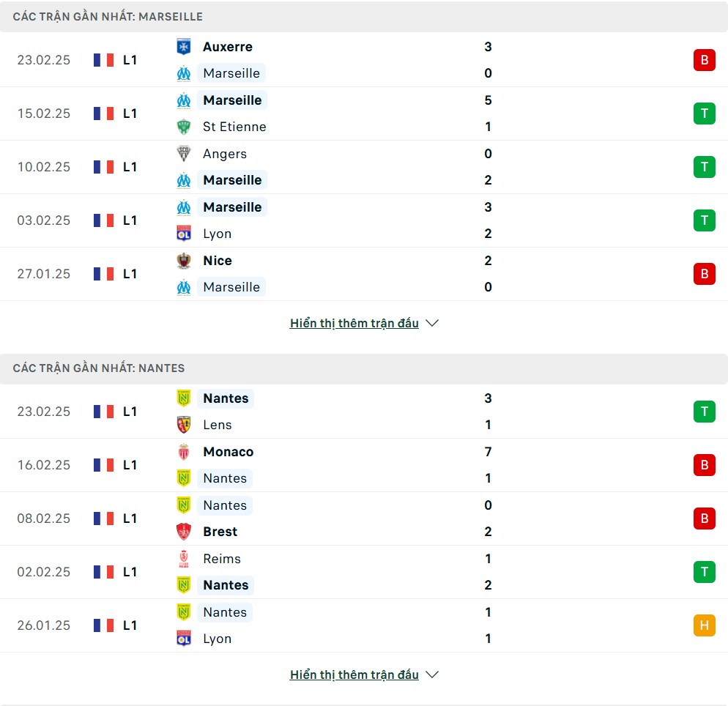Expand more Marseille matches with chevron arrow
The width and height of the screenshot is (728, 706).
click(x=432, y=323)
